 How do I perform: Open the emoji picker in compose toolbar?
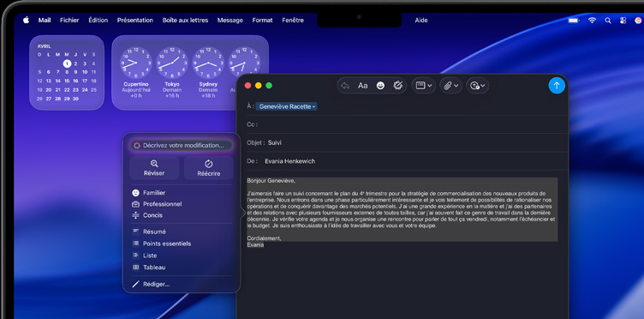[381, 86]
